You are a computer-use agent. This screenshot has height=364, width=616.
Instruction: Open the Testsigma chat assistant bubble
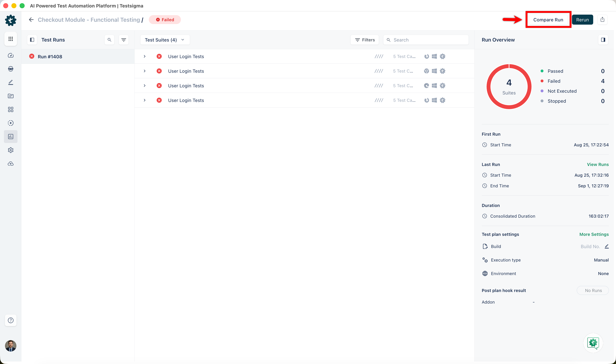[x=593, y=343]
